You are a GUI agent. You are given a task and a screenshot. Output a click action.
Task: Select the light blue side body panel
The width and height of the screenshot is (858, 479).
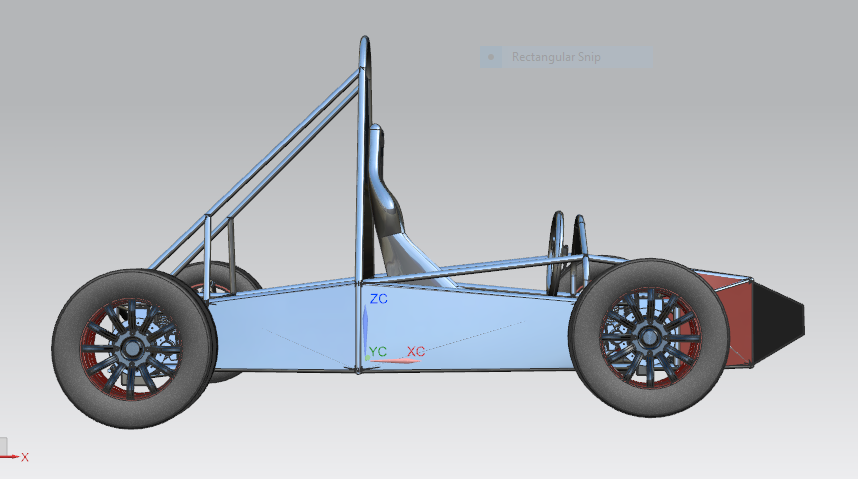click(394, 328)
